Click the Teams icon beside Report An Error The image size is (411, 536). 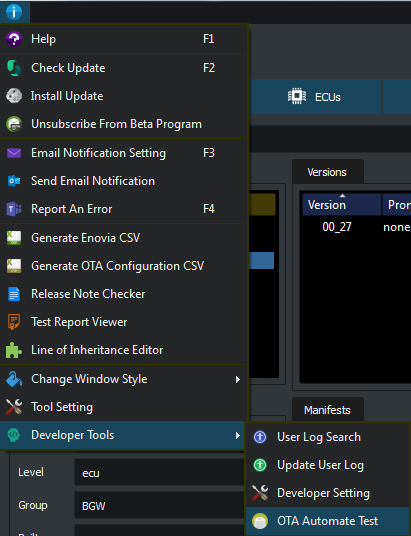(x=14, y=209)
